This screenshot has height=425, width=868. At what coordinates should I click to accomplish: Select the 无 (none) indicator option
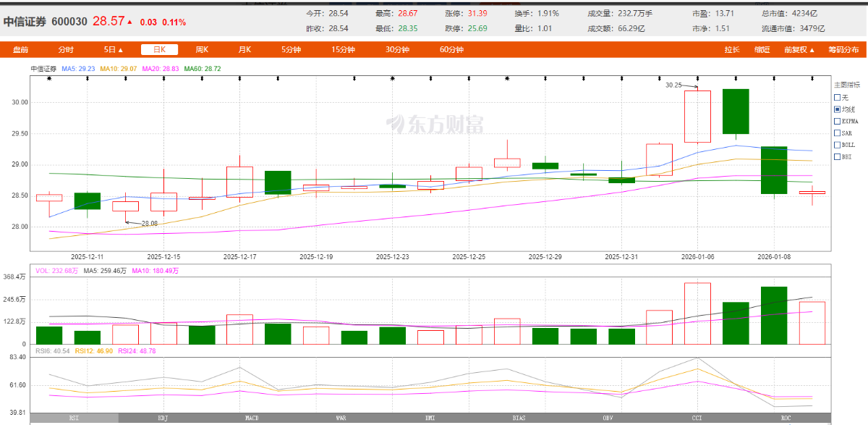coord(838,97)
